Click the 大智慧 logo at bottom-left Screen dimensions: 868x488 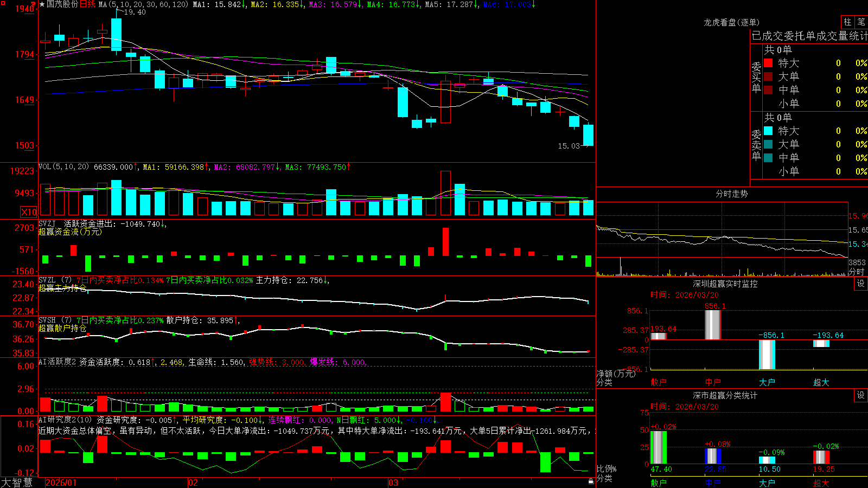tap(17, 483)
